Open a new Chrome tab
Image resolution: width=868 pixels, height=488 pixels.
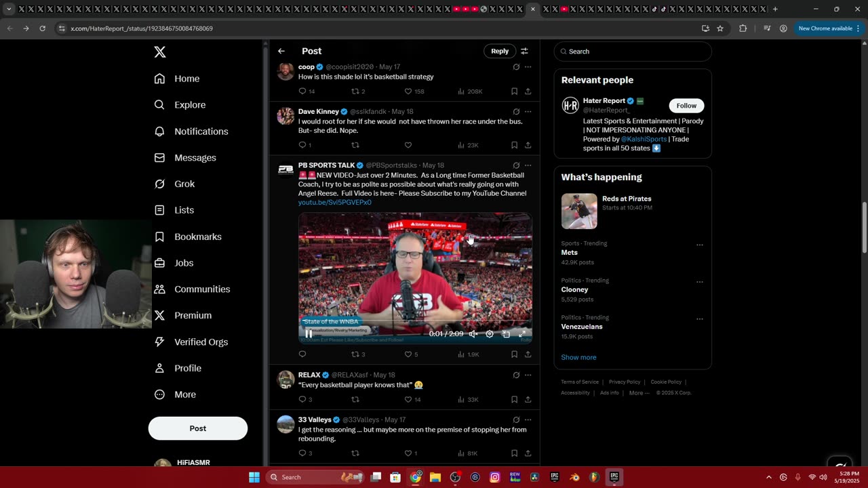(x=775, y=9)
